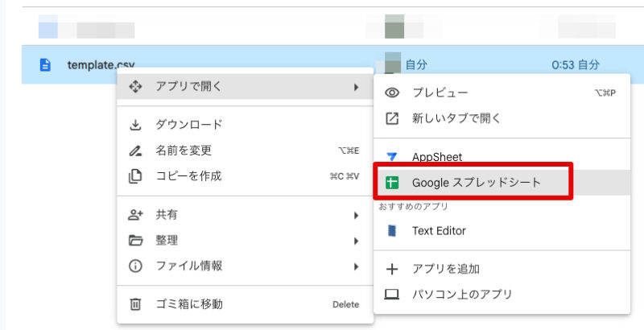Click the trash can icon
The image size is (644, 330).
coord(135,304)
